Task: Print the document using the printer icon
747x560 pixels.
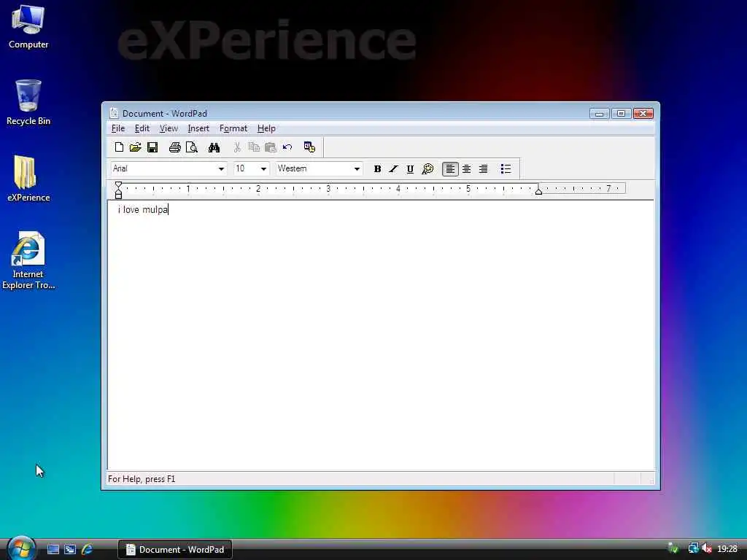Action: click(175, 147)
